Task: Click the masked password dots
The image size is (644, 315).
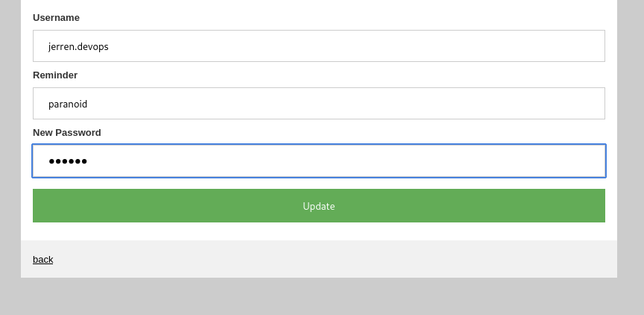Action: tap(68, 161)
